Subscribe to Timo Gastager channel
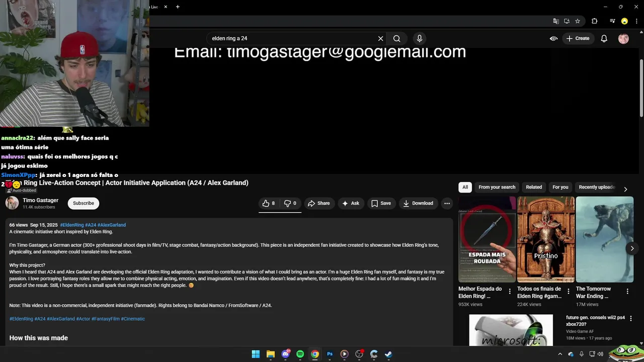This screenshot has width=644, height=362. (x=84, y=203)
